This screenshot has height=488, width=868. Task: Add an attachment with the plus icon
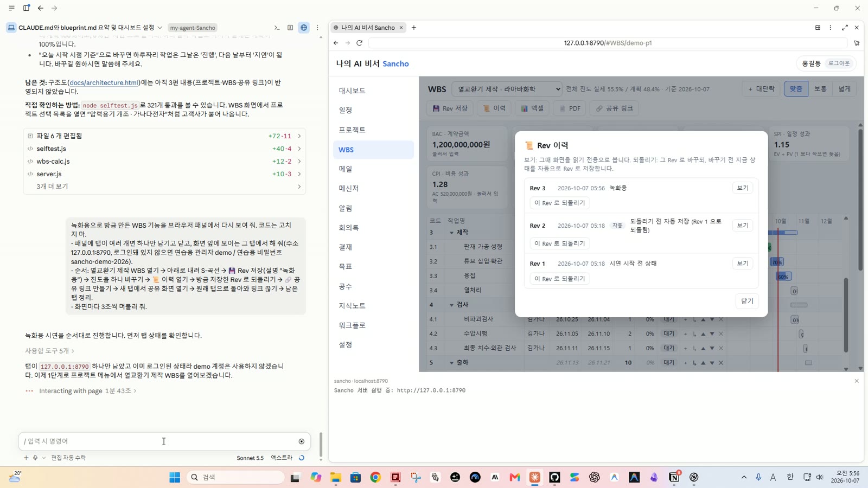click(x=26, y=458)
